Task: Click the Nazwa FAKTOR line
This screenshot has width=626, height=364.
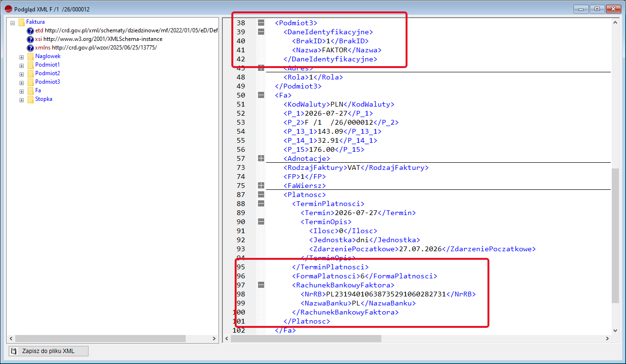Action: (x=337, y=50)
